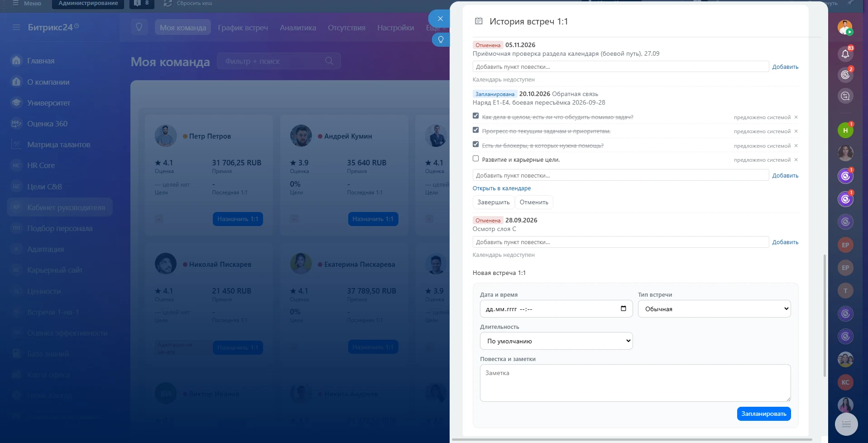Click the Заметка notes textarea
The width and height of the screenshot is (868, 443).
tap(635, 383)
